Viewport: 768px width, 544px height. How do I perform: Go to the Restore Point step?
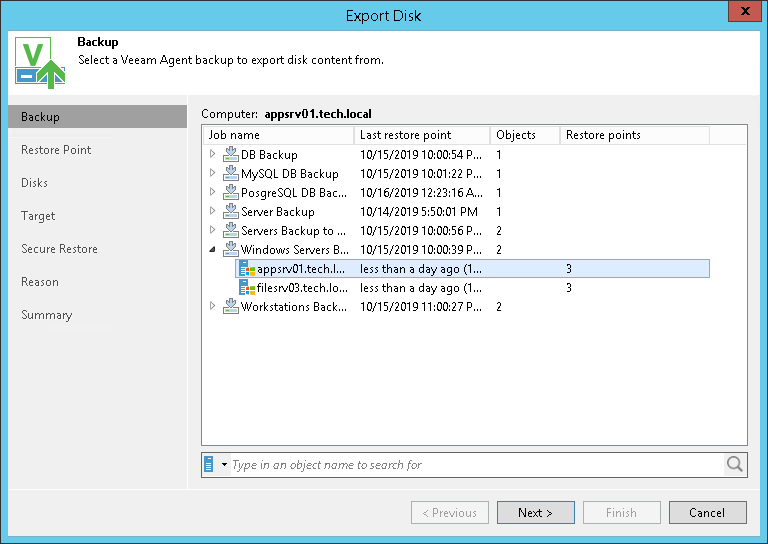56,150
